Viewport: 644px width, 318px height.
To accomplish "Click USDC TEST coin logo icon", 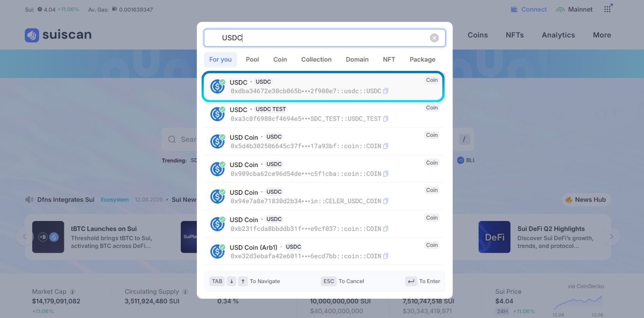I will [217, 114].
